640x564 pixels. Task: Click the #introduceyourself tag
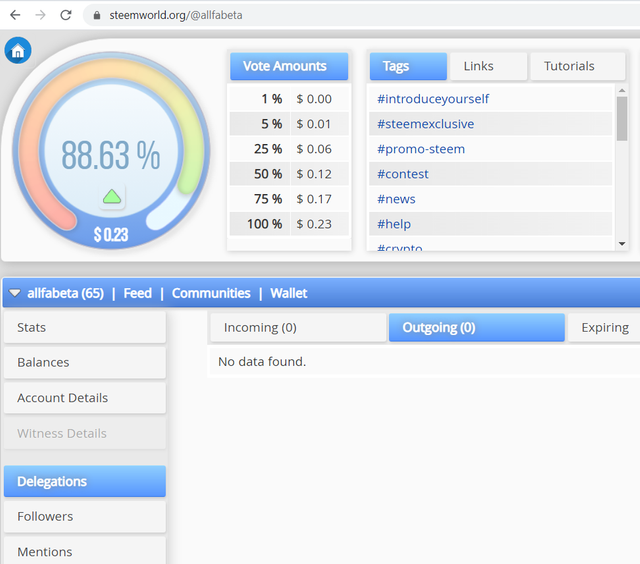[433, 99]
